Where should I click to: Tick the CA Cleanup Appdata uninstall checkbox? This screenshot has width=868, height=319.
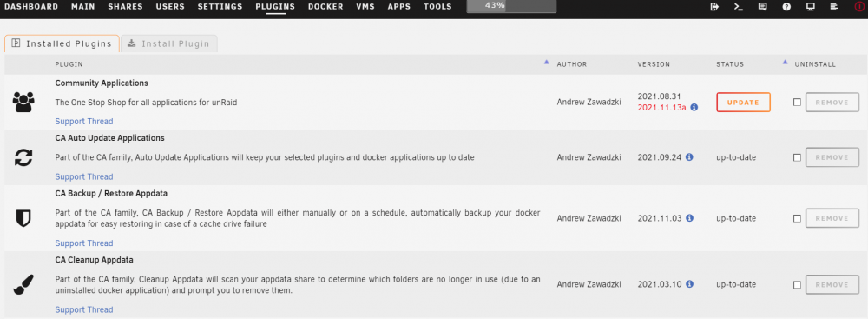pos(797,284)
